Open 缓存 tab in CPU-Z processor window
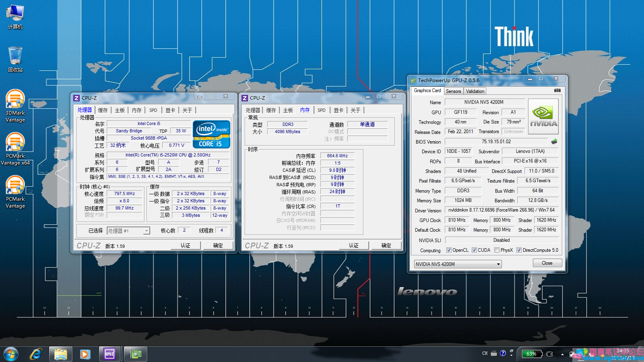644x362 pixels. pyautogui.click(x=103, y=110)
